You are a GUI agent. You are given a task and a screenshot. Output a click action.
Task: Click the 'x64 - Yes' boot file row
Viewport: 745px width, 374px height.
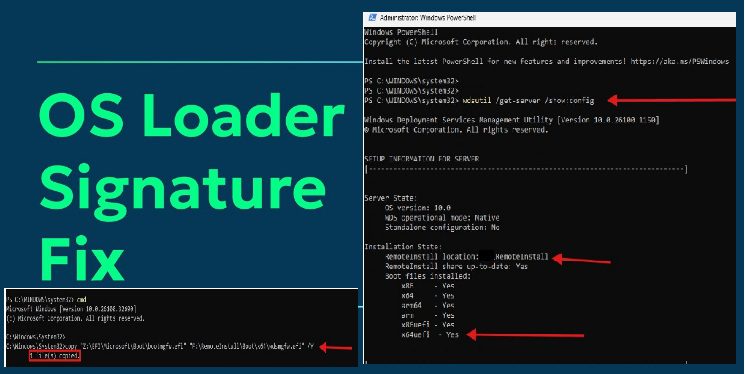coord(428,296)
